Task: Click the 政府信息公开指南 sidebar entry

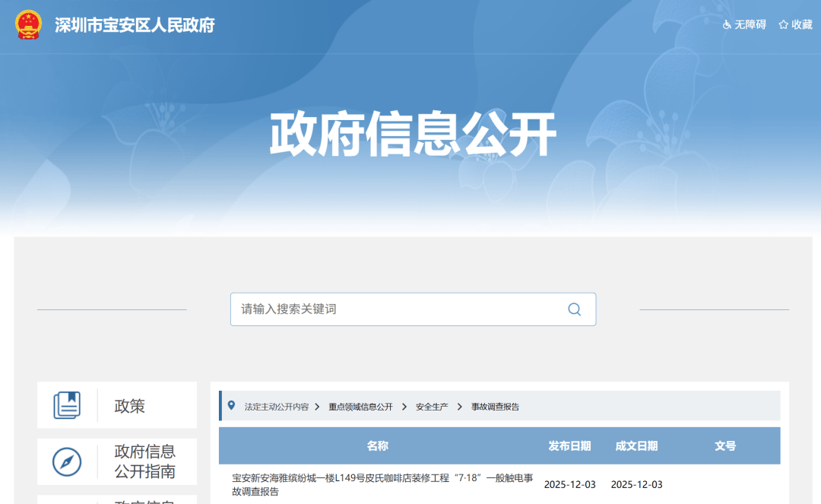Action: point(146,461)
